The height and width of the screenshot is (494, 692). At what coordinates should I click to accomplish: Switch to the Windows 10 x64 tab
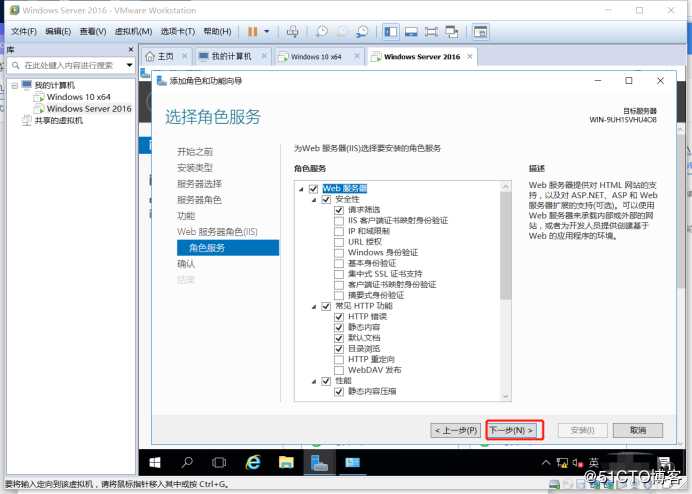pyautogui.click(x=314, y=57)
